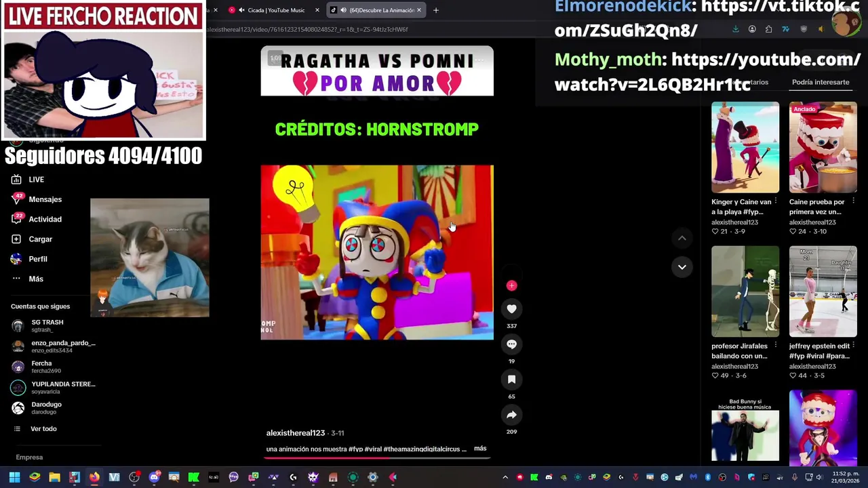Screen dimensions: 868x488
Task: Open Discord from the taskbar
Action: click(x=154, y=477)
